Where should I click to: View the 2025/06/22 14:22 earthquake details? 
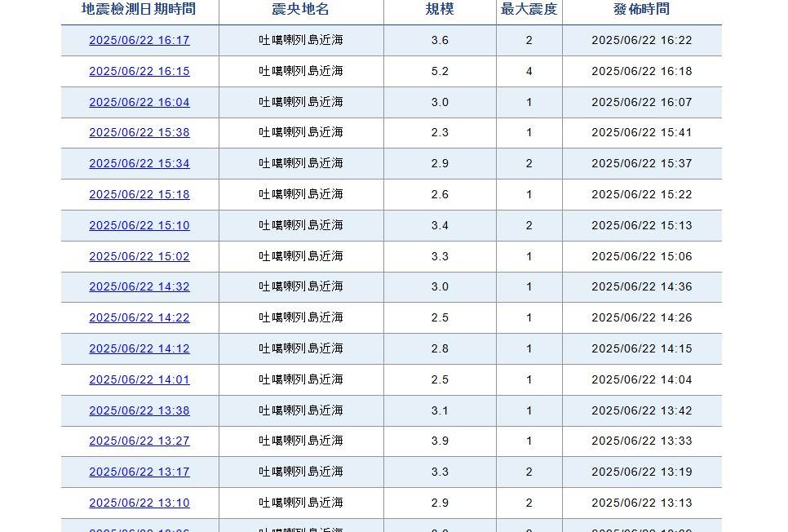[x=139, y=318]
